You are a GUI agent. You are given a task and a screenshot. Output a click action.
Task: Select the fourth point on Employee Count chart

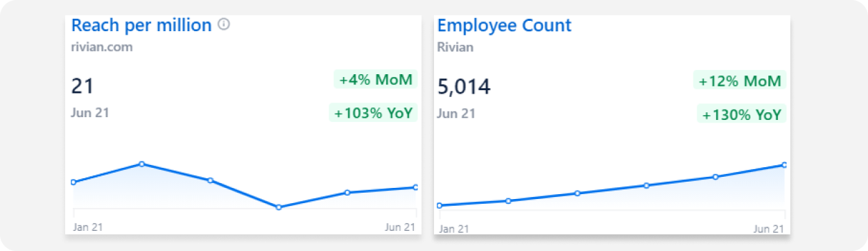pos(646,186)
